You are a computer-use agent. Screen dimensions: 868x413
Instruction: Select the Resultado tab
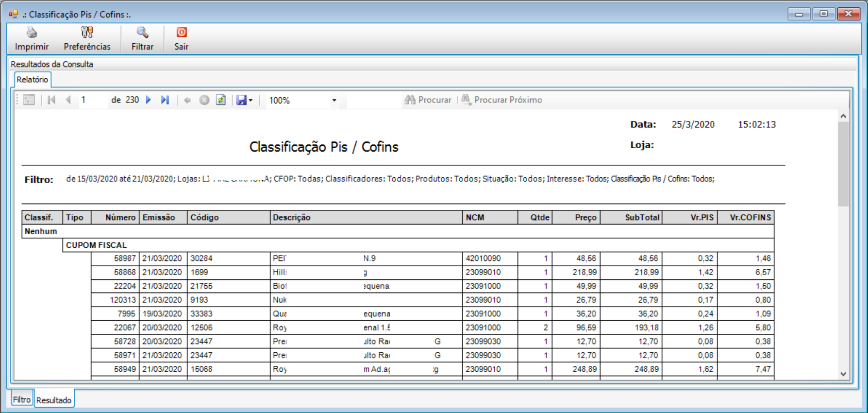54,400
